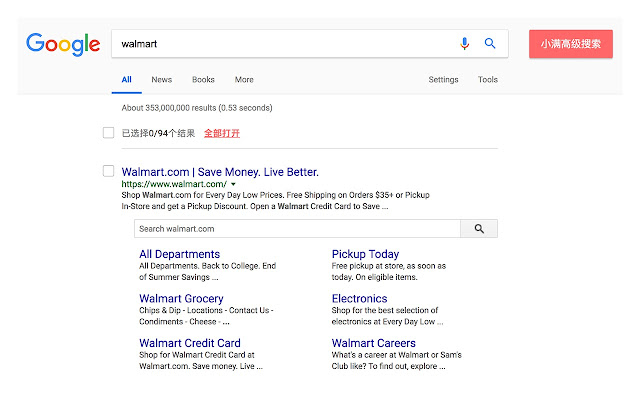Switch to the News tab
Viewport: 640px width, 400px height.
click(x=161, y=80)
